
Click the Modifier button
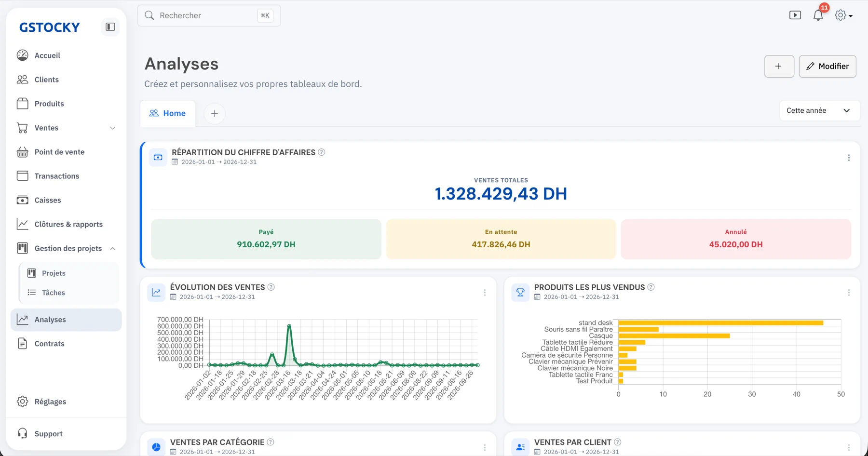pos(827,66)
